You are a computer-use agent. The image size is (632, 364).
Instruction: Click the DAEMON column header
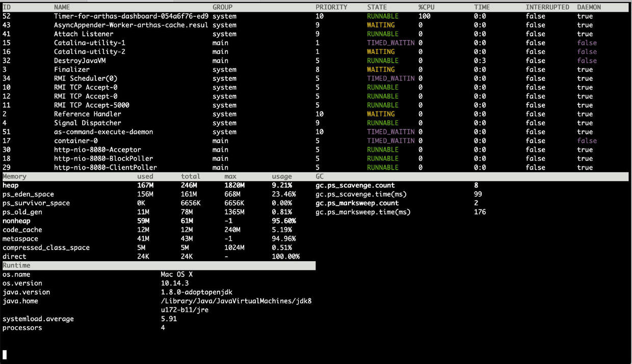point(589,7)
